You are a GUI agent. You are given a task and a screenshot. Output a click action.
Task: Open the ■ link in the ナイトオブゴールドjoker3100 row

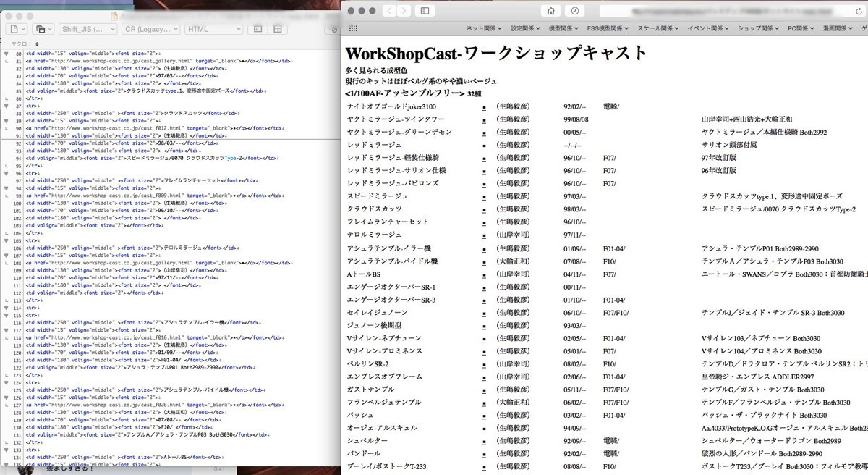coord(484,107)
